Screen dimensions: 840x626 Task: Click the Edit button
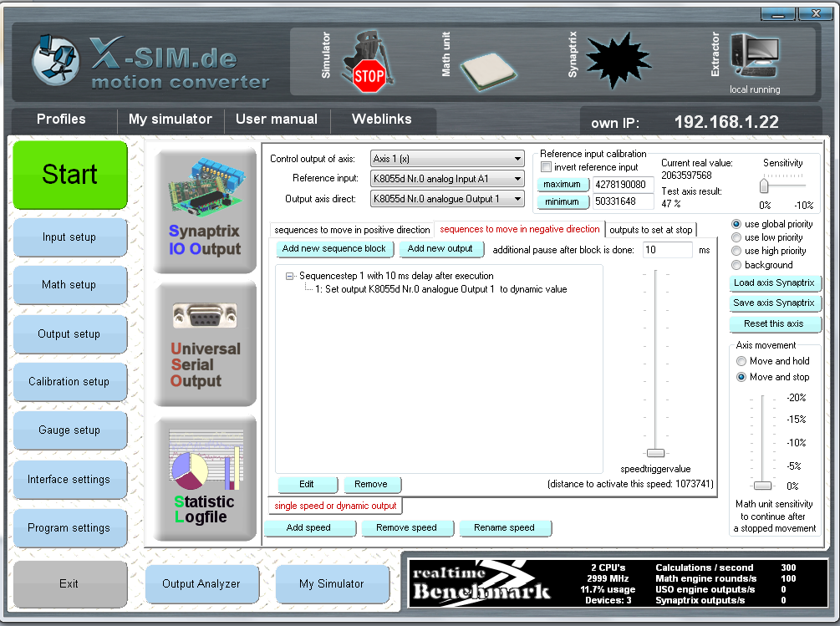click(307, 484)
